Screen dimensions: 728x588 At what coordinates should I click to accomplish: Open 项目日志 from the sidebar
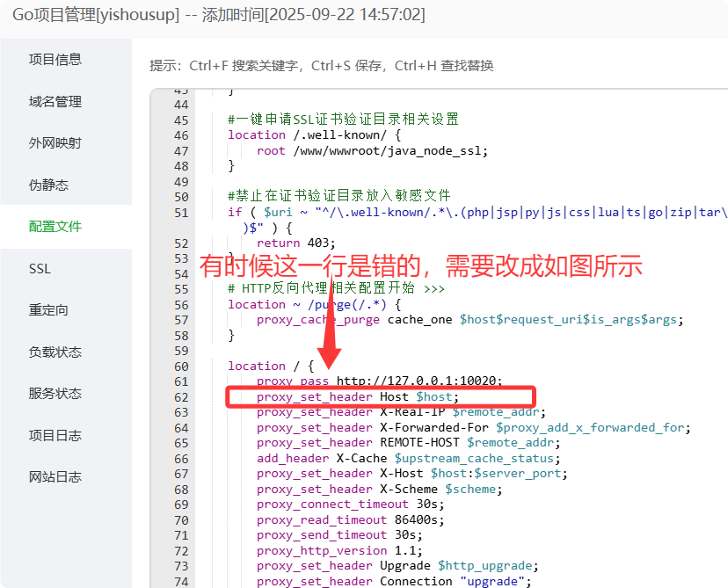[55, 436]
